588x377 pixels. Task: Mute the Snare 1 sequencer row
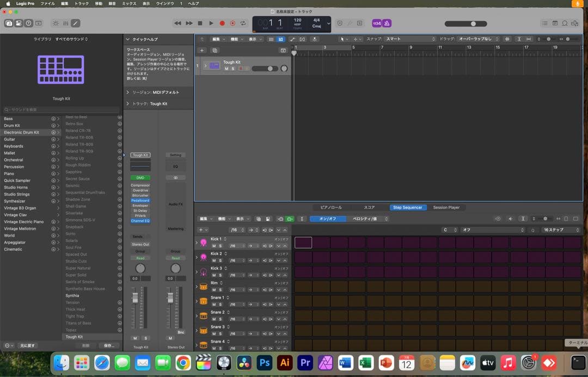(x=214, y=305)
